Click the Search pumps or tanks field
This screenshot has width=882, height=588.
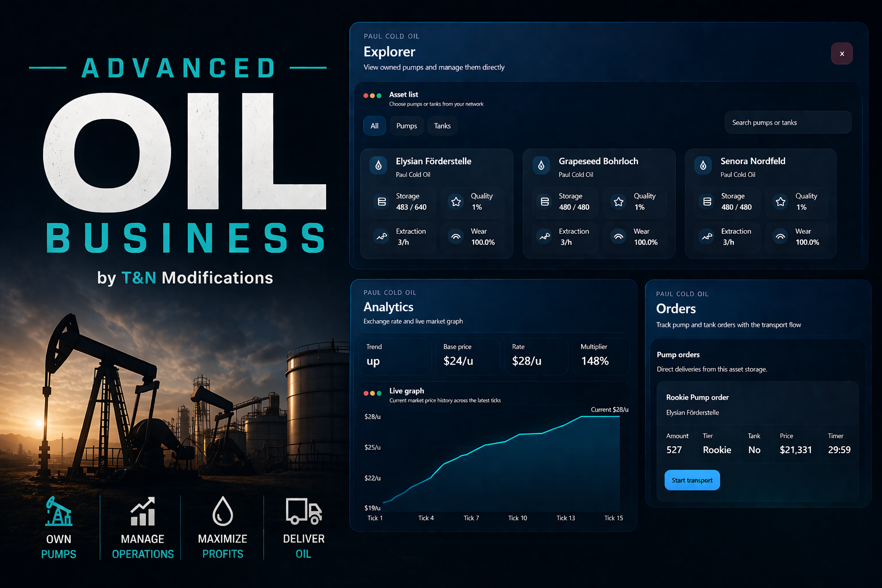pos(788,122)
